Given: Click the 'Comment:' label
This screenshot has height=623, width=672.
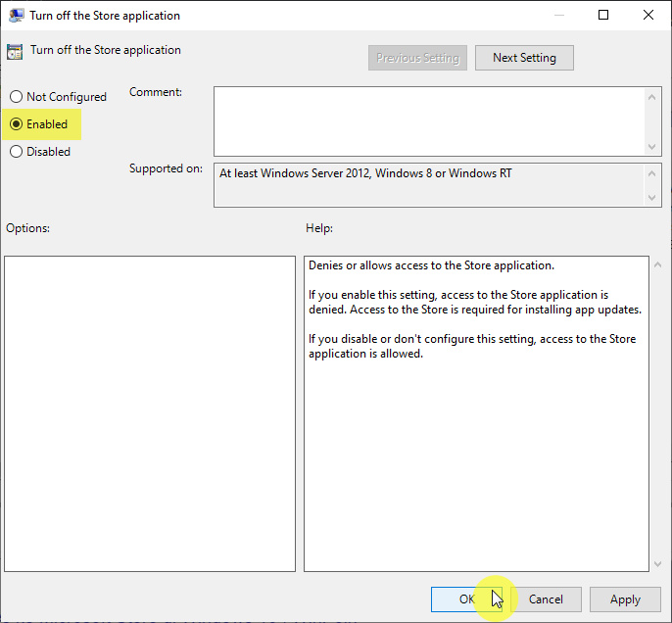Looking at the screenshot, I should pos(156,92).
